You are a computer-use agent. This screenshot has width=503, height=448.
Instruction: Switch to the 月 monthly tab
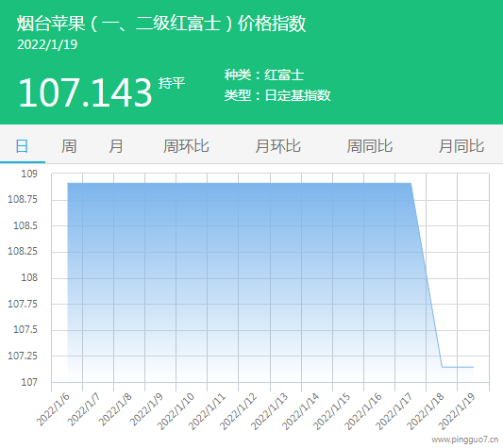pyautogui.click(x=115, y=146)
